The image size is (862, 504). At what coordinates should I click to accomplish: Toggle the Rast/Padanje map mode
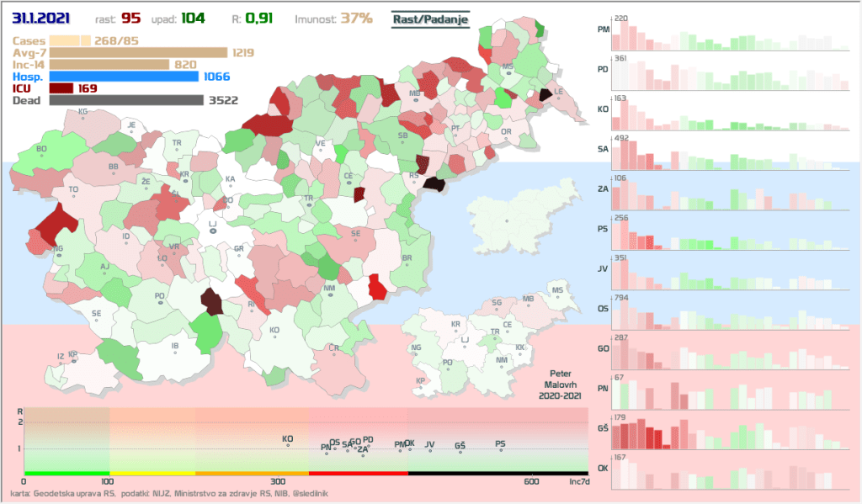pyautogui.click(x=430, y=19)
